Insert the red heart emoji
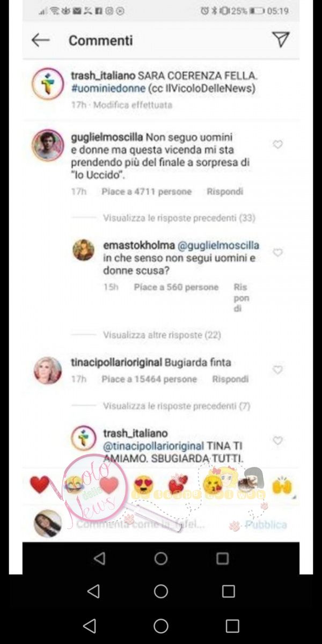The width and height of the screenshot is (322, 644). [x=40, y=485]
